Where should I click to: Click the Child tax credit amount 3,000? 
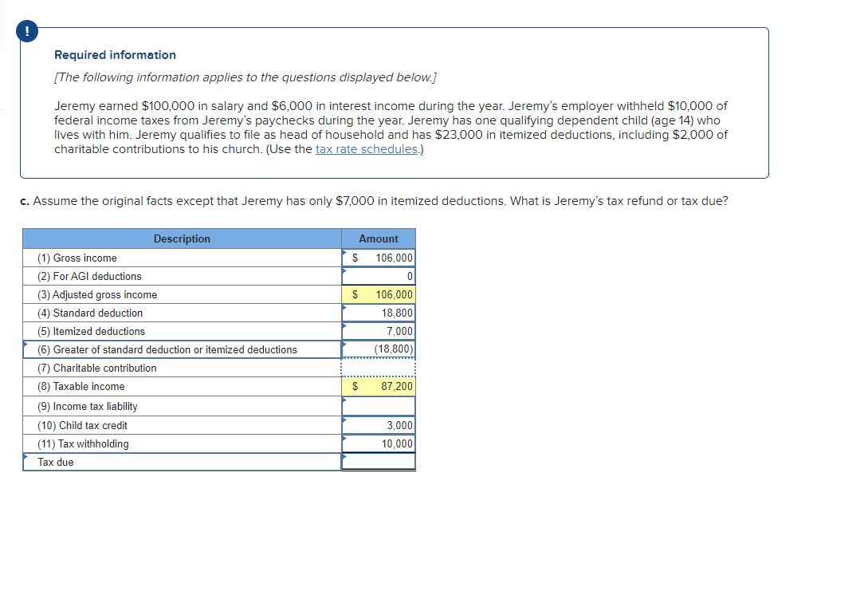pyautogui.click(x=379, y=425)
